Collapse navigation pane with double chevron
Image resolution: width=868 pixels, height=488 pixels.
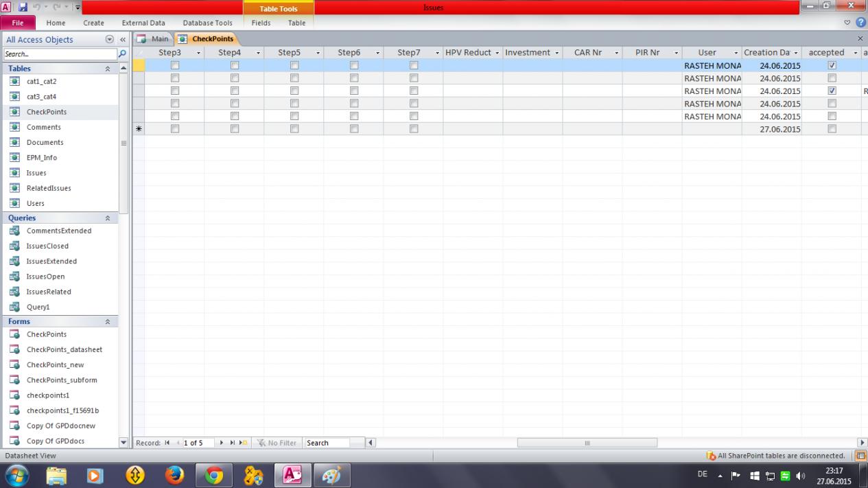pos(123,40)
